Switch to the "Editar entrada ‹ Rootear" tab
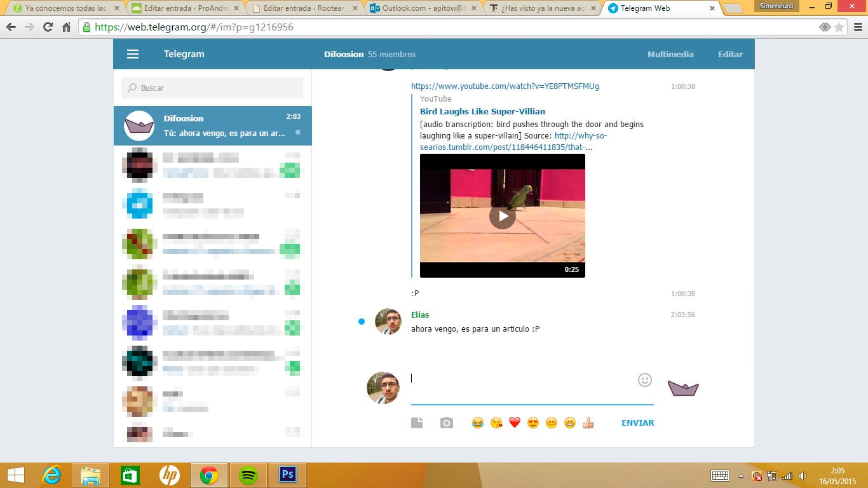 click(304, 8)
